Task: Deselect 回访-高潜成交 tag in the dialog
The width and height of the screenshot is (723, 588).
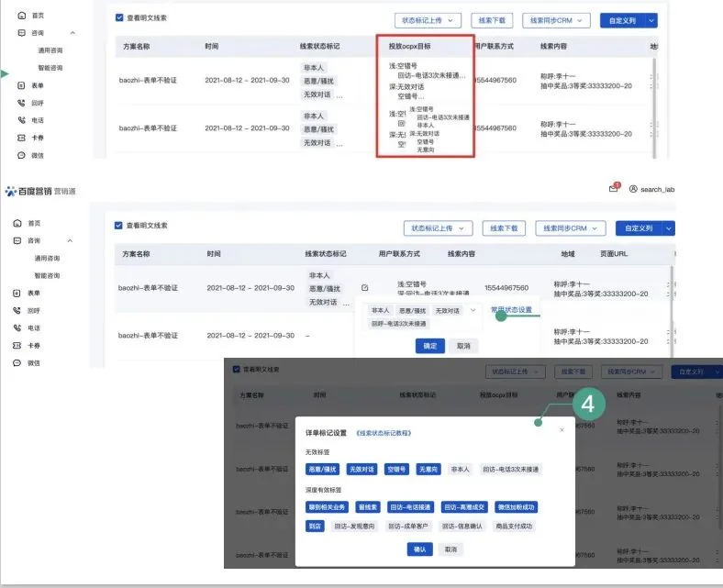Action: pyautogui.click(x=464, y=507)
